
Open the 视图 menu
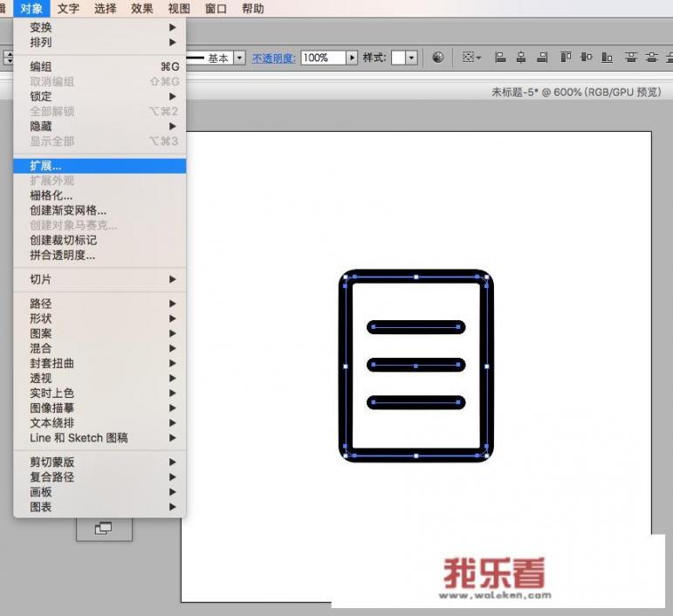[x=179, y=9]
